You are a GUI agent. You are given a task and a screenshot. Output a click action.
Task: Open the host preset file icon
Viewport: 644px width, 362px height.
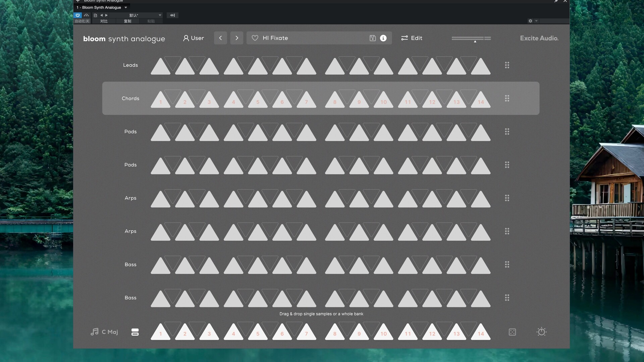95,15
